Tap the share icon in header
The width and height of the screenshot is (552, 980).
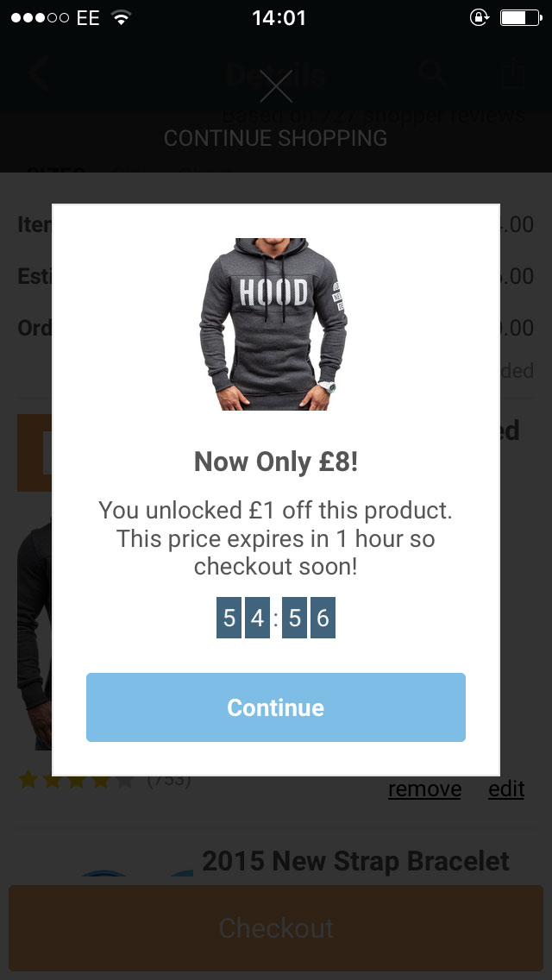pos(512,74)
